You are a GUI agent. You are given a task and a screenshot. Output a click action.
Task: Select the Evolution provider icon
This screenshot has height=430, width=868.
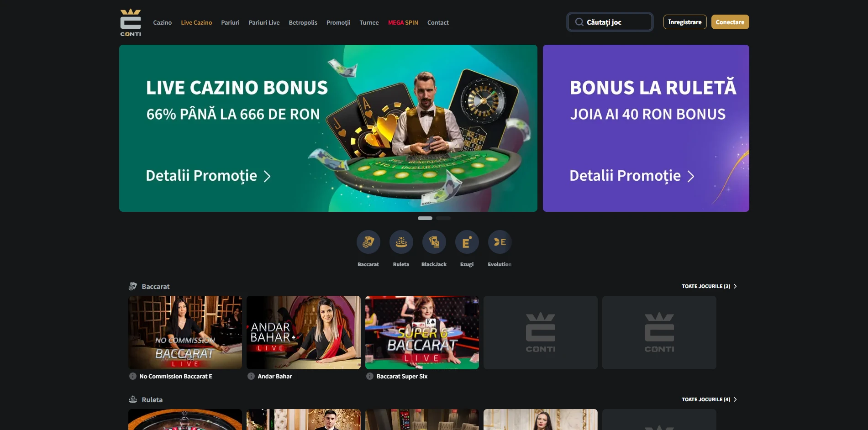500,242
